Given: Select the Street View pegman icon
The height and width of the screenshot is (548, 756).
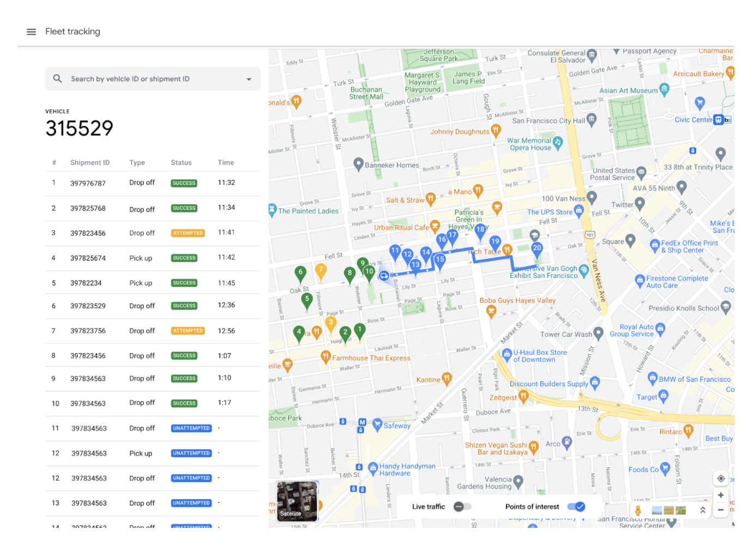Looking at the screenshot, I should (x=638, y=510).
